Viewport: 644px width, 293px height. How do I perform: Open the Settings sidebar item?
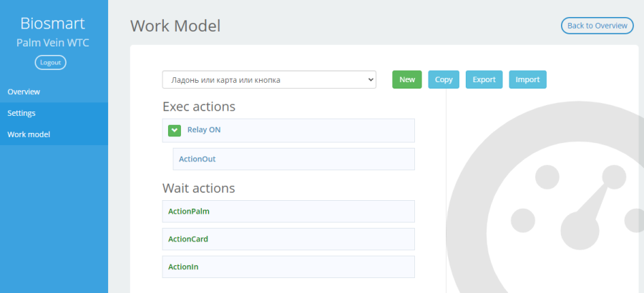click(54, 113)
